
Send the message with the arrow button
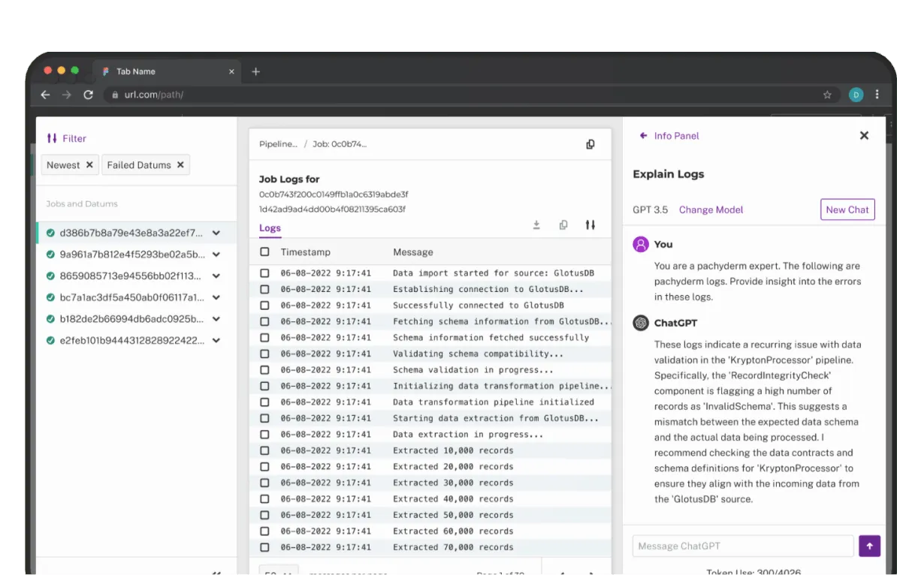[x=869, y=546]
